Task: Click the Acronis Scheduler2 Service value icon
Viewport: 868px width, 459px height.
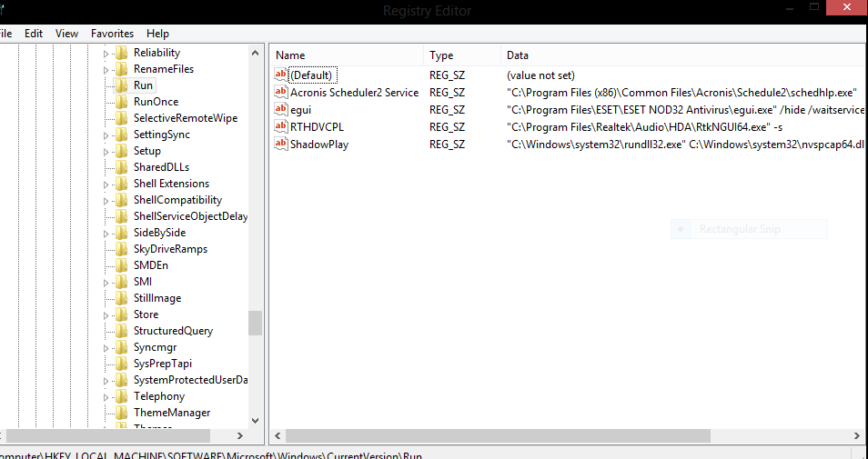Action: point(281,92)
